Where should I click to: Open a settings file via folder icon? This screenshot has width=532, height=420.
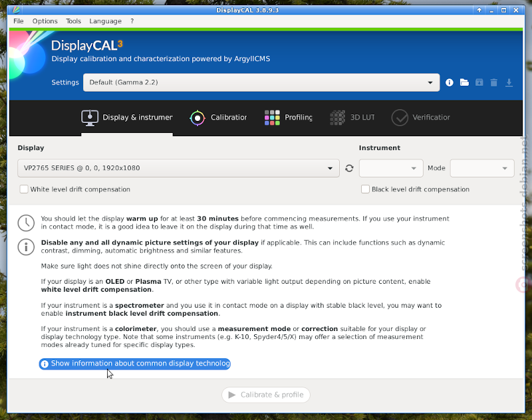tap(464, 82)
